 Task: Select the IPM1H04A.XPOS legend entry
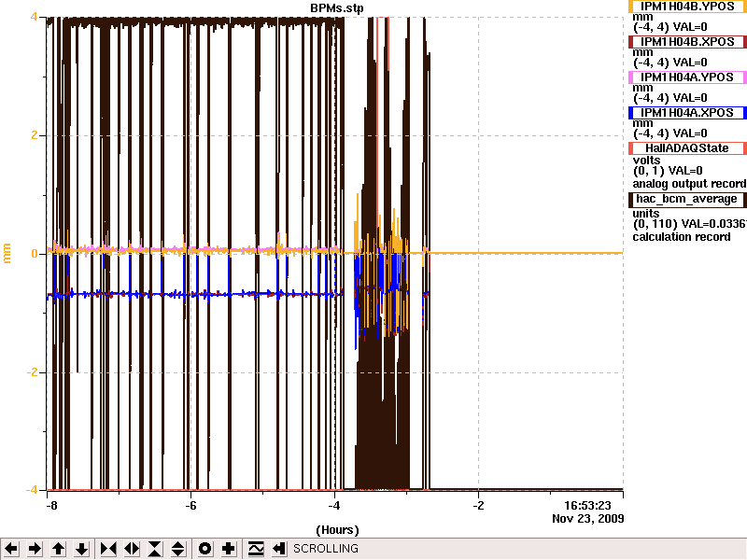pyautogui.click(x=687, y=113)
